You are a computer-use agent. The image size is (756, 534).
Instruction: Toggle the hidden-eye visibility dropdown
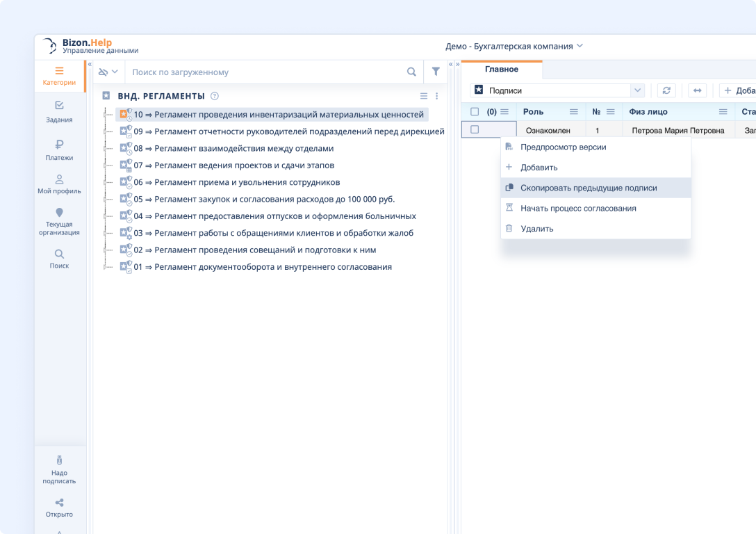click(108, 72)
